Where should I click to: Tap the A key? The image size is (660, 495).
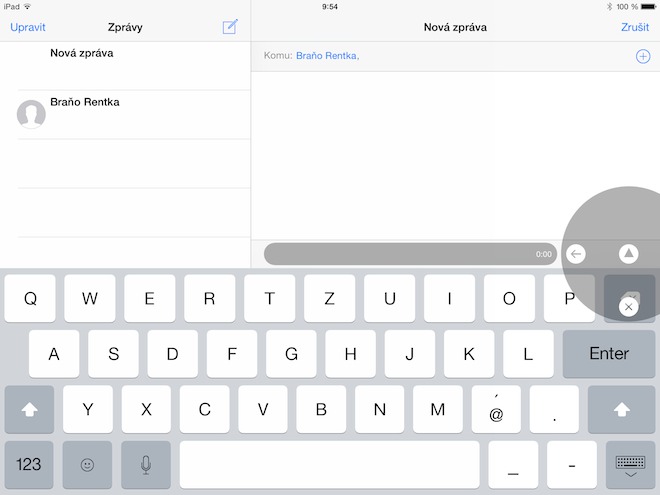[54, 354]
